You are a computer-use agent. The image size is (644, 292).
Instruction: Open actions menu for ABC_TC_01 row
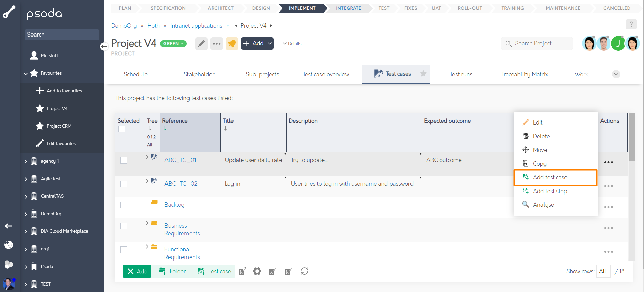[x=608, y=162]
